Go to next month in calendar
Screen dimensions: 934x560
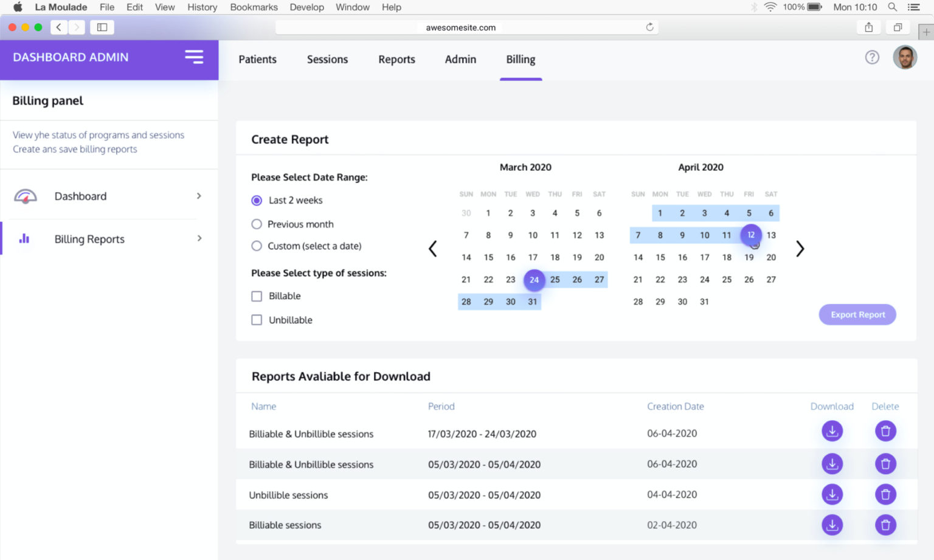(800, 249)
